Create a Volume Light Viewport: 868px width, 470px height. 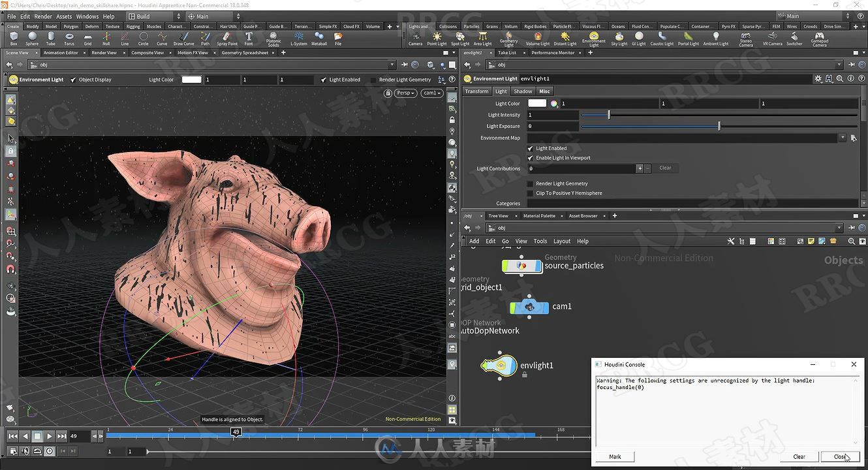[537, 39]
